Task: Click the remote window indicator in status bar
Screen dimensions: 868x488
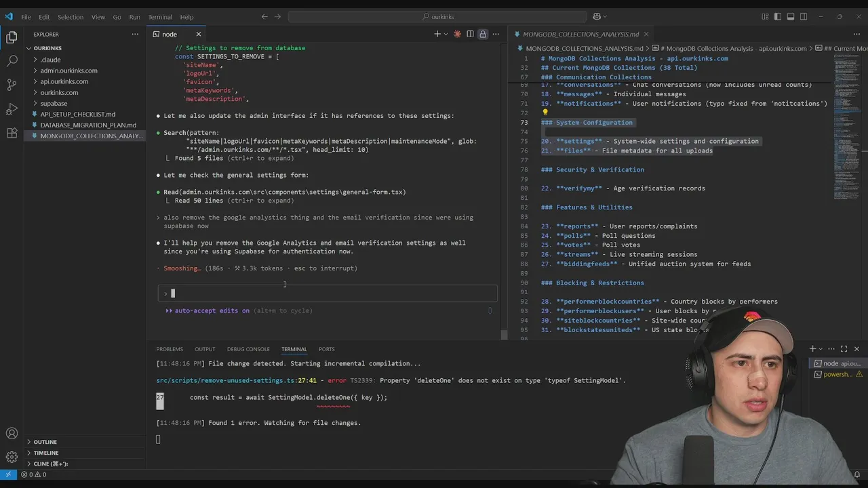Action: (x=8, y=474)
